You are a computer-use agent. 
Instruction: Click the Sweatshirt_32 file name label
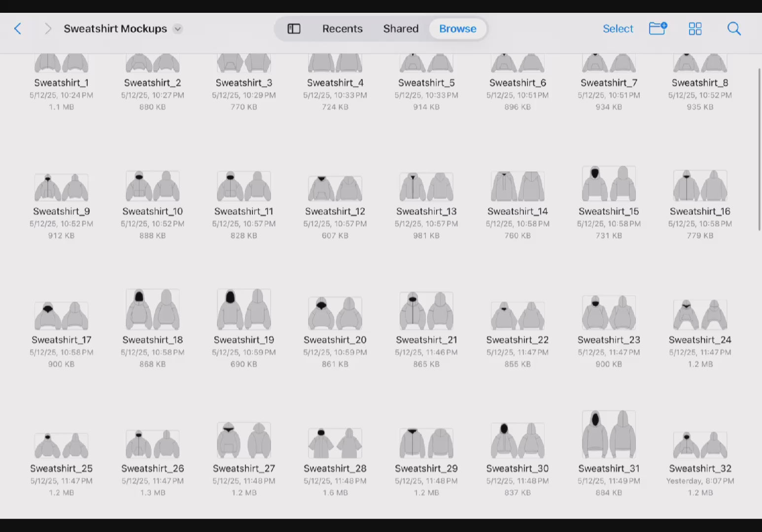click(700, 468)
